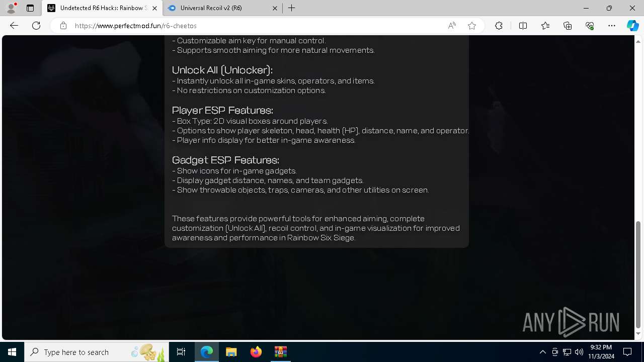Open WinRAR from the taskbar
Screen dimensions: 644x362
pos(280,352)
